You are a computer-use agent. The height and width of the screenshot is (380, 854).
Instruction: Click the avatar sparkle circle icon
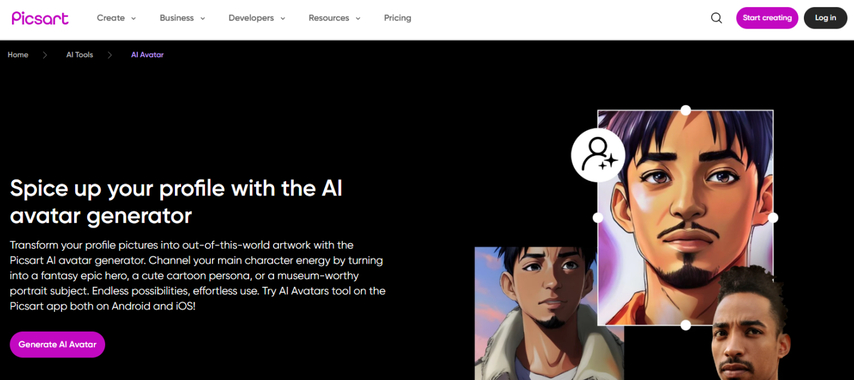tap(597, 155)
